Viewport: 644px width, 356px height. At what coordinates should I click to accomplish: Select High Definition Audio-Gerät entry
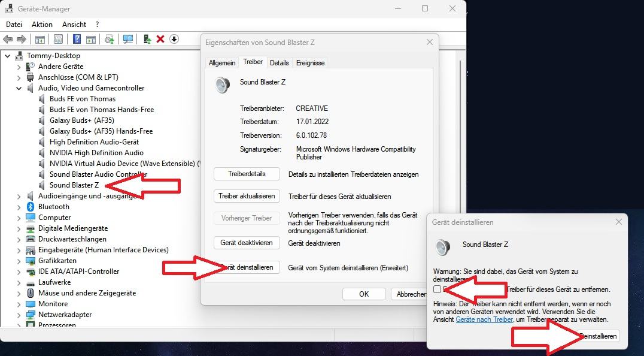click(x=95, y=142)
